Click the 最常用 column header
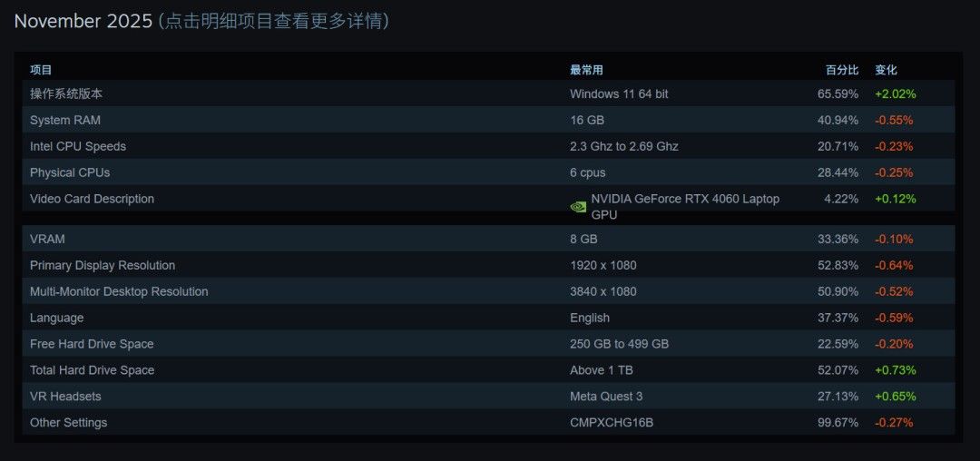This screenshot has height=461, width=980. pyautogui.click(x=586, y=70)
